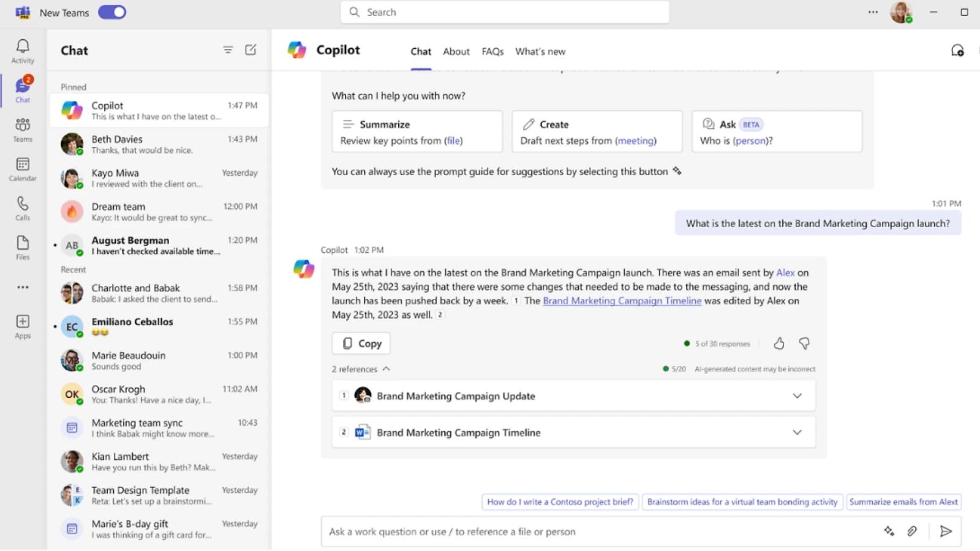Open Teams in the left rail

click(x=23, y=130)
